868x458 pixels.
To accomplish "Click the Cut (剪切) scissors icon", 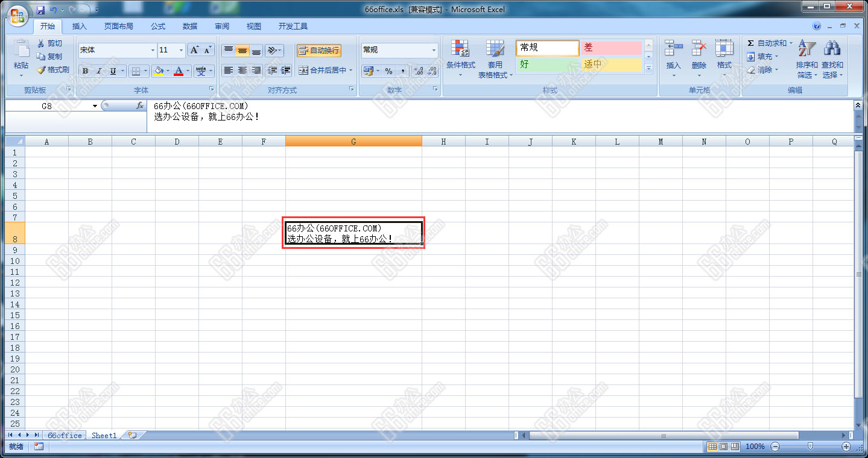I will tap(40, 43).
